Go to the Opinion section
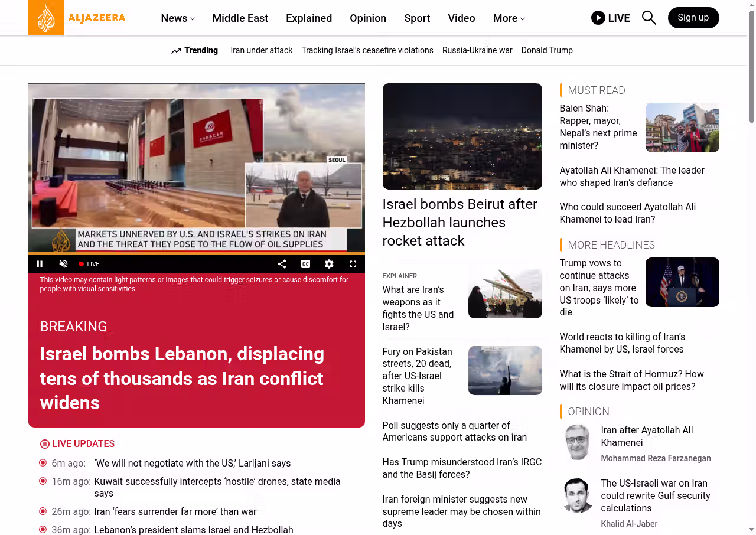This screenshot has height=535, width=756. click(x=367, y=18)
